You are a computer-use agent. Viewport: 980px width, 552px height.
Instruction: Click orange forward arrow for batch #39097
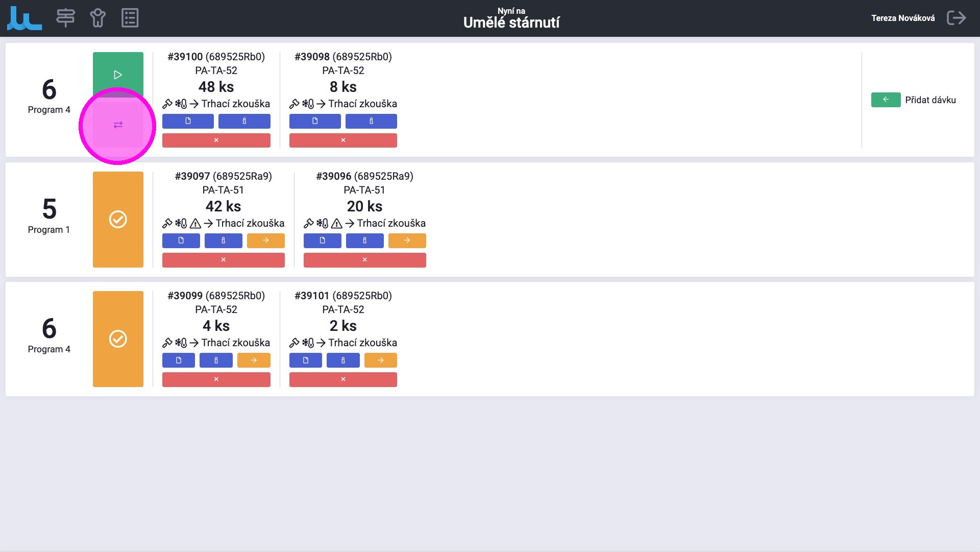coord(265,241)
